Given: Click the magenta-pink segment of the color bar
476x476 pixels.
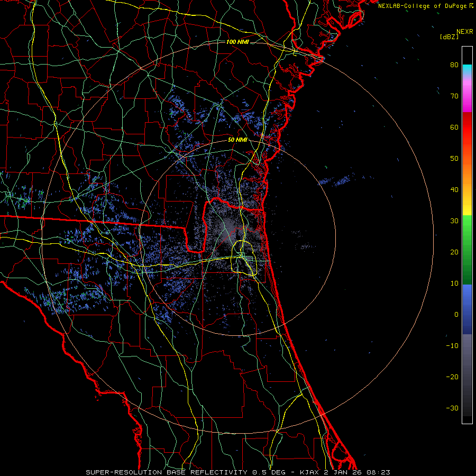Looking at the screenshot, I should click(467, 94).
